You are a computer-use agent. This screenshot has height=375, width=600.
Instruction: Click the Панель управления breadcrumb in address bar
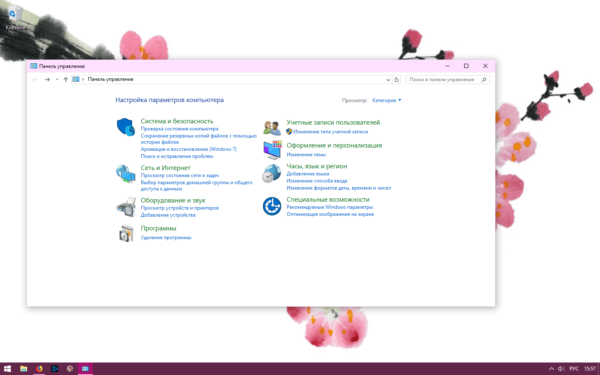click(x=111, y=79)
